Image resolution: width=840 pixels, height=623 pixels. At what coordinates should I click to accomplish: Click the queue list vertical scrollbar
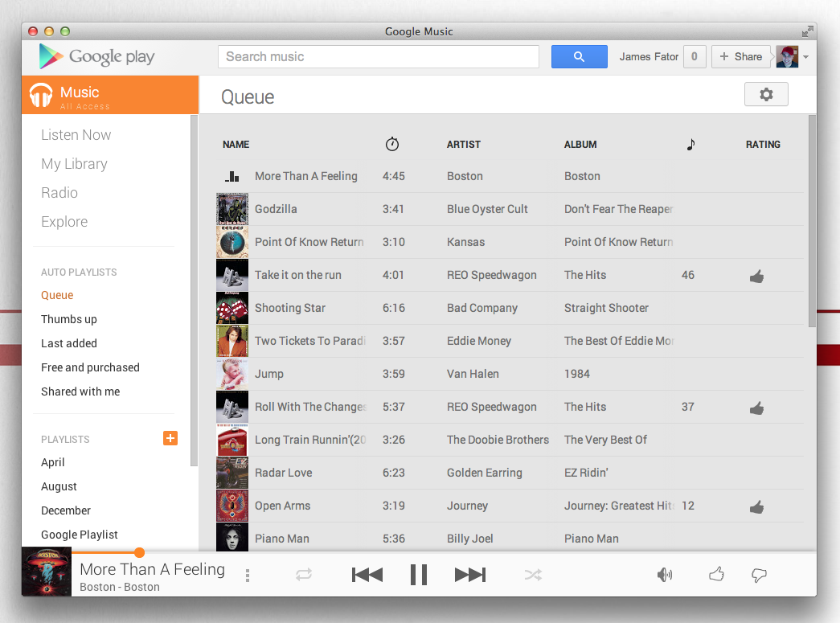pyautogui.click(x=812, y=221)
